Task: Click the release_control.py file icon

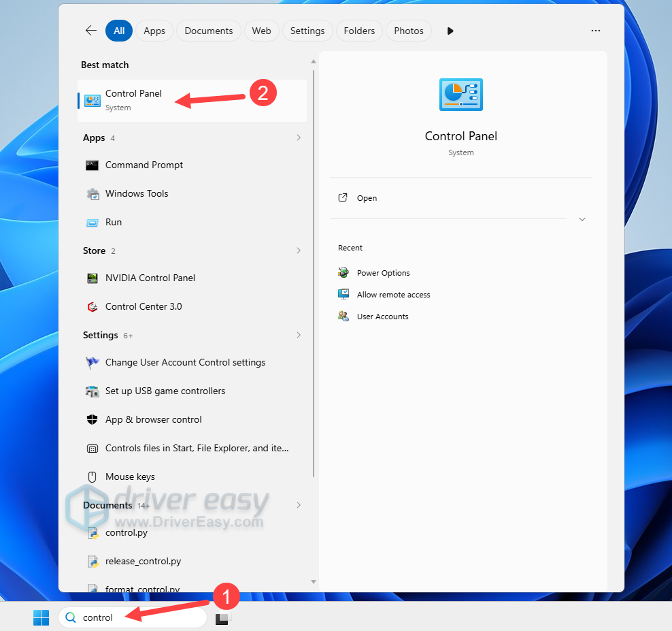Action: (93, 561)
